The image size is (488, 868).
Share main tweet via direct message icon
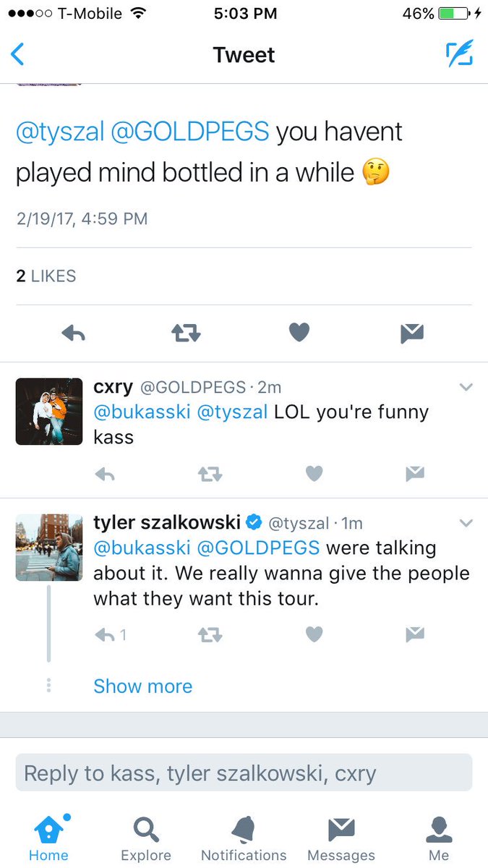tap(412, 333)
